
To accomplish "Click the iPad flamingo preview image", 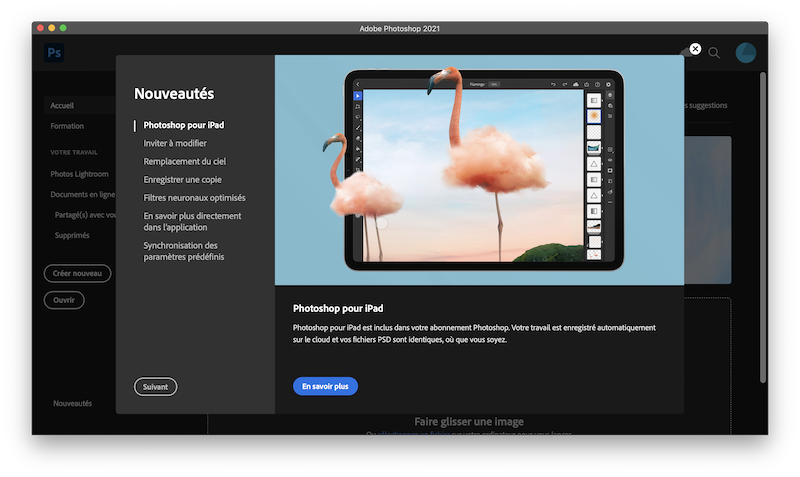I will 479,170.
